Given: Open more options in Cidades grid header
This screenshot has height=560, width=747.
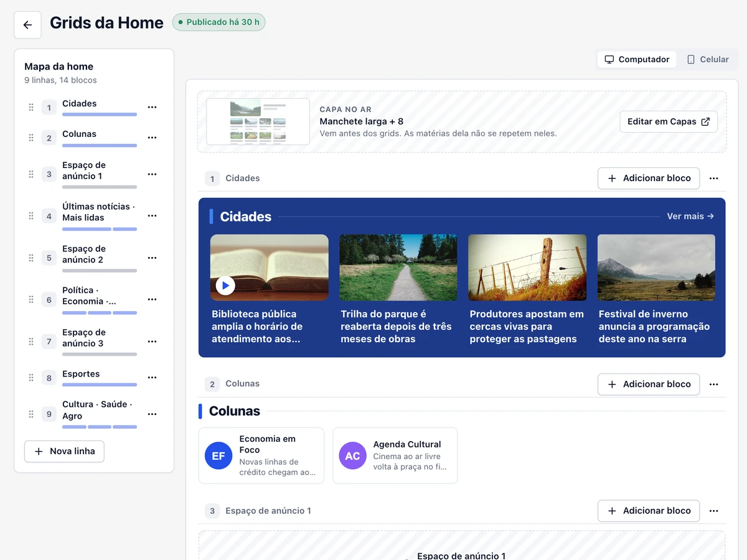Looking at the screenshot, I should coord(714,179).
